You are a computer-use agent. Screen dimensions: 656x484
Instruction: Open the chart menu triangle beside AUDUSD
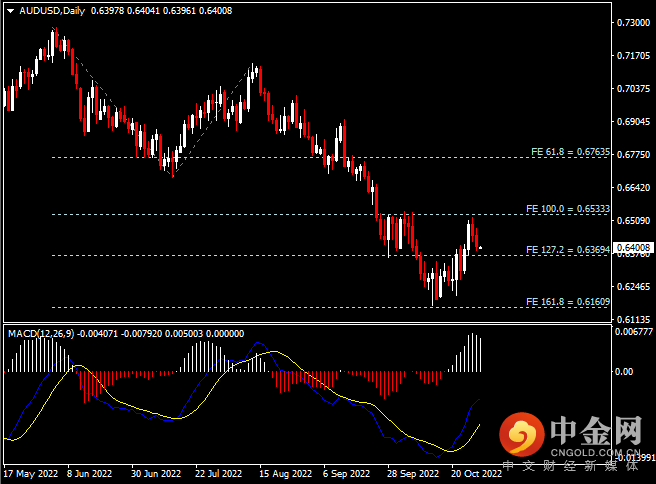pyautogui.click(x=10, y=11)
